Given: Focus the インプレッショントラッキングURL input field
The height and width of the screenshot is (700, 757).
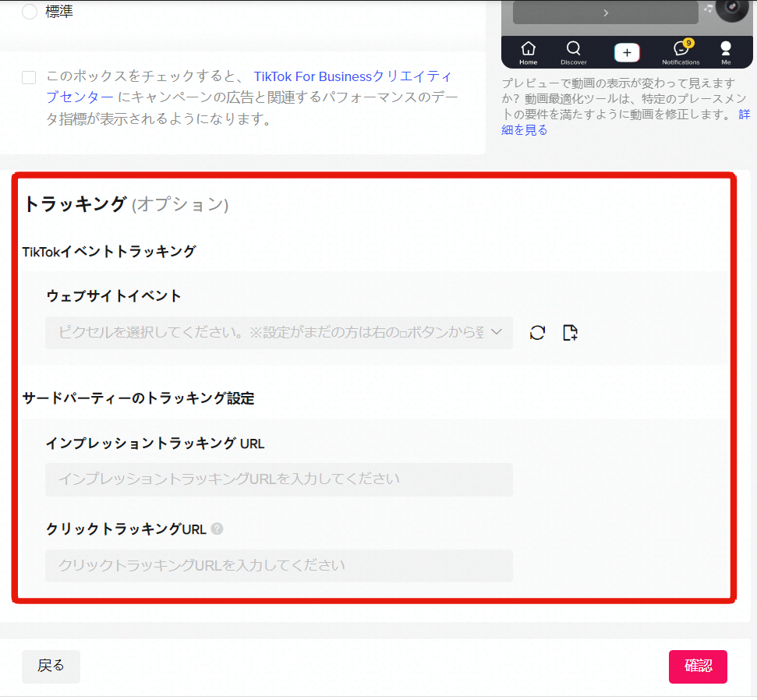Looking at the screenshot, I should point(278,480).
